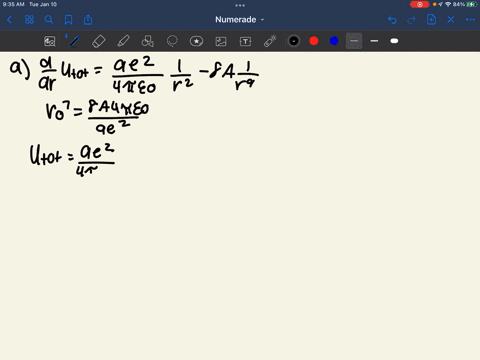Open the Elements sticker tool
Screen dimensions: 480x360
[x=196, y=41]
